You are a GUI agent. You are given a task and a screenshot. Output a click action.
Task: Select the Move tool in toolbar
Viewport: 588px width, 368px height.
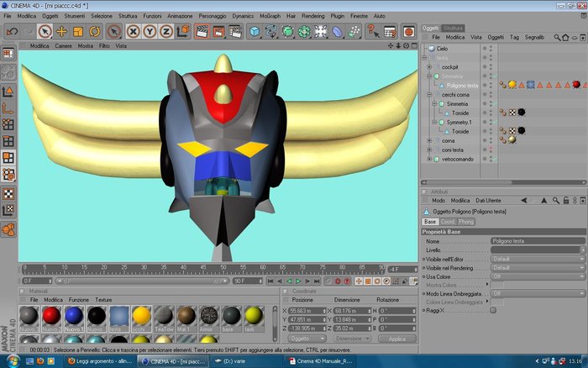(x=61, y=32)
